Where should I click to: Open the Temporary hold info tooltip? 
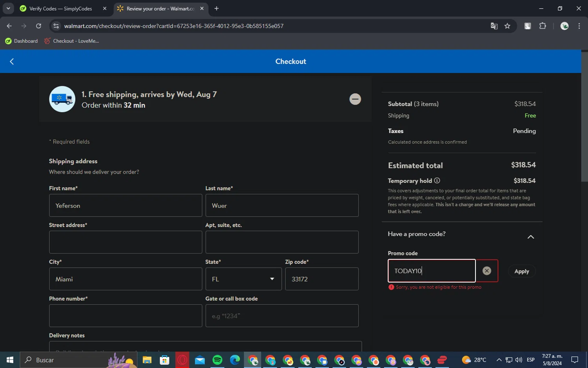pyautogui.click(x=437, y=180)
